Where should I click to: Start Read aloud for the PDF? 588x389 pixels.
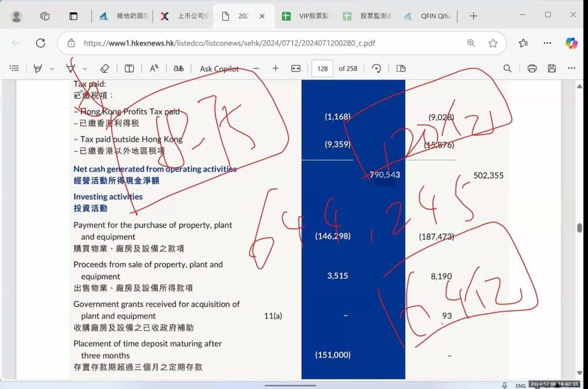(x=154, y=68)
